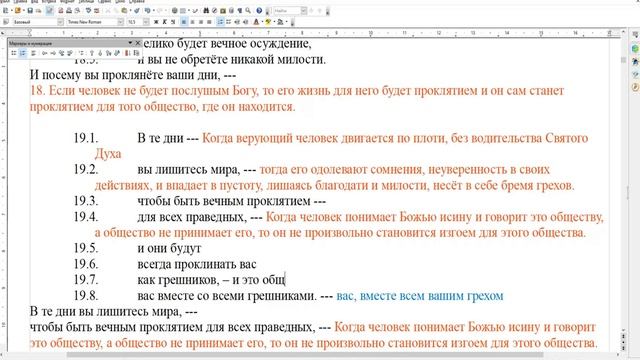The image size is (640, 360).
Task: Run the Spelling check icon
Action: click(x=88, y=11)
